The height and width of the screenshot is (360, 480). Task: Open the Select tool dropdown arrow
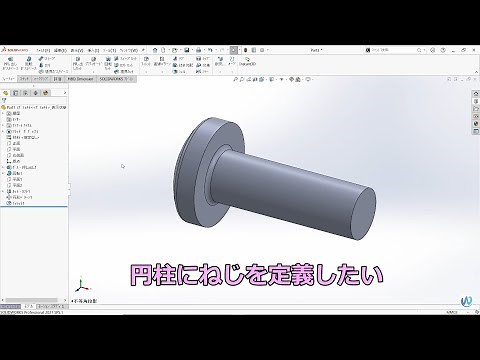pos(240,50)
